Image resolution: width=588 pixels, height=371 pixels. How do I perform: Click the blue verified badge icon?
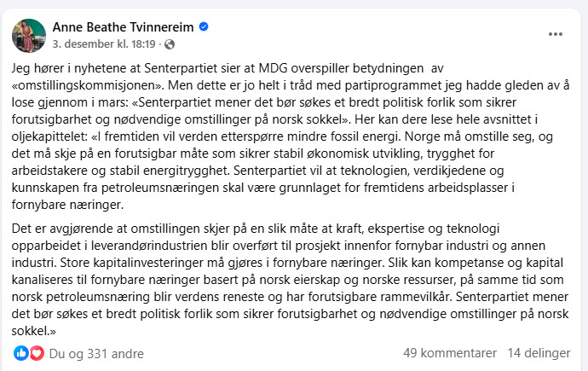pyautogui.click(x=204, y=27)
